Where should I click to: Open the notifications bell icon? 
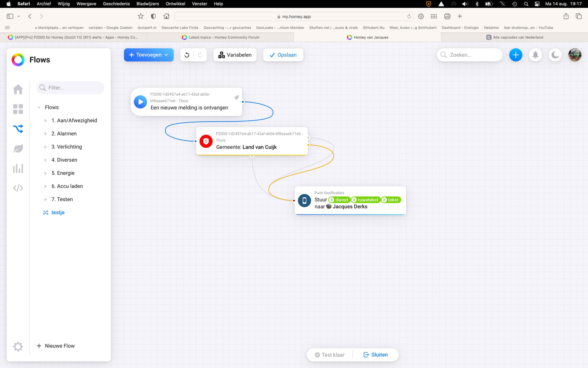click(x=535, y=55)
